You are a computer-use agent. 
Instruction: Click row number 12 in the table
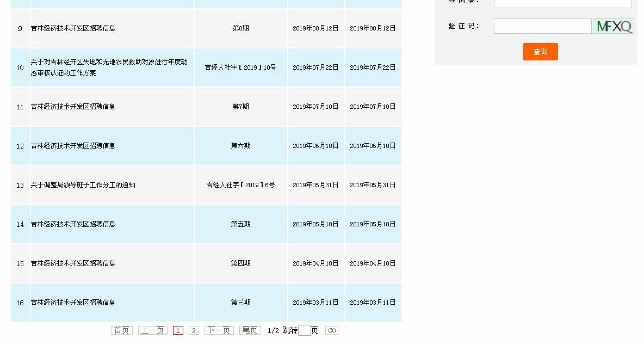click(x=20, y=146)
